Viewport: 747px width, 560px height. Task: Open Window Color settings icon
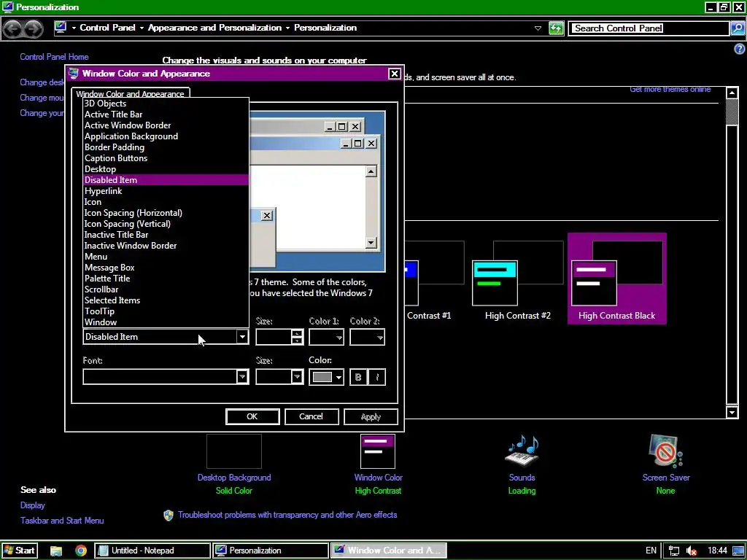378,451
